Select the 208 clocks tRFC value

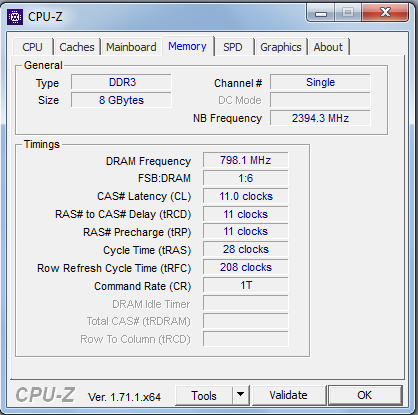point(246,268)
